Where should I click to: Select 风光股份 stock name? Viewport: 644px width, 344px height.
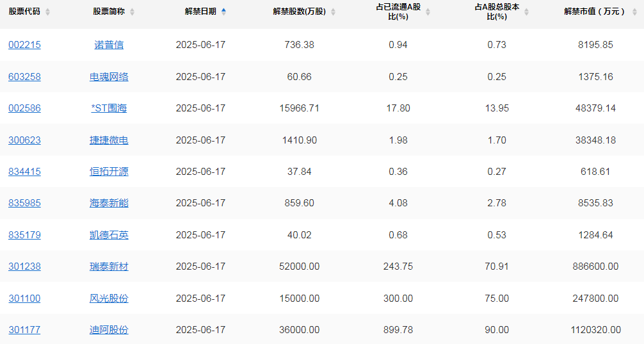pyautogui.click(x=109, y=299)
